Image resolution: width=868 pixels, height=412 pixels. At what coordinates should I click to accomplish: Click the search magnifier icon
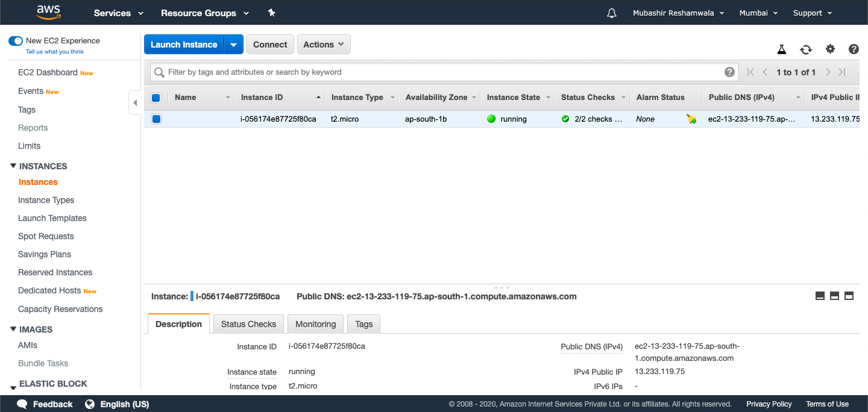159,72
